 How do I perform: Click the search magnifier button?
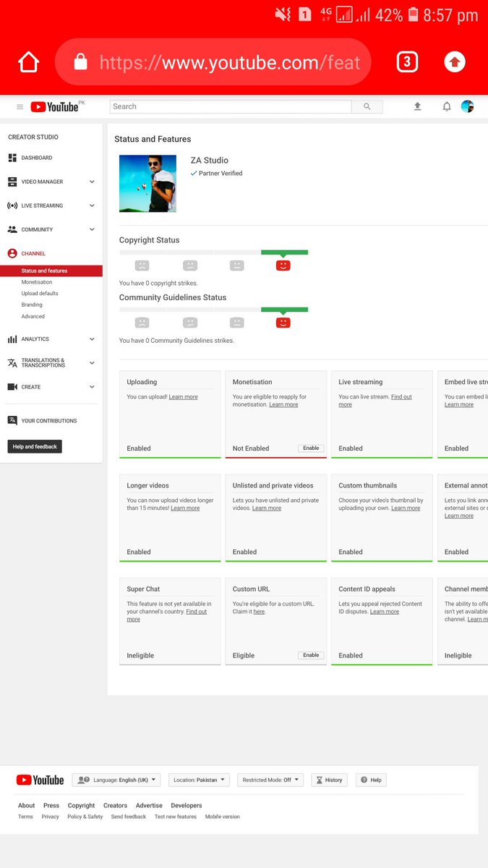click(x=367, y=106)
